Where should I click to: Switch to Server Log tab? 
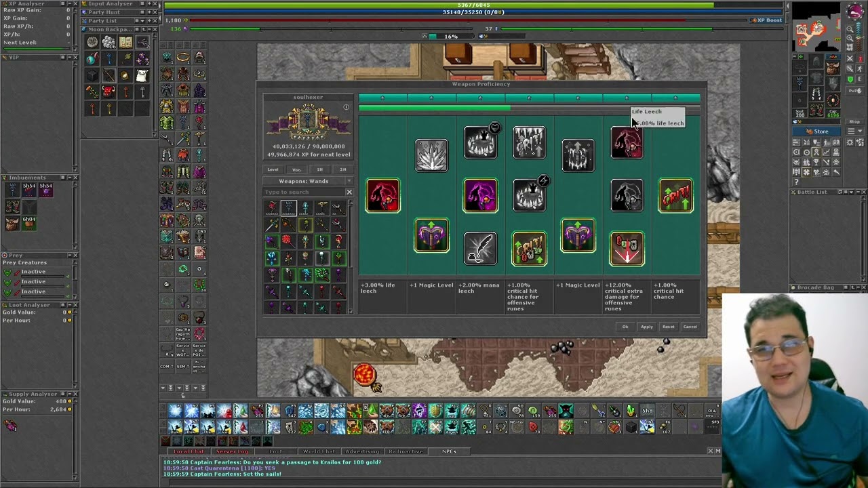[232, 451]
